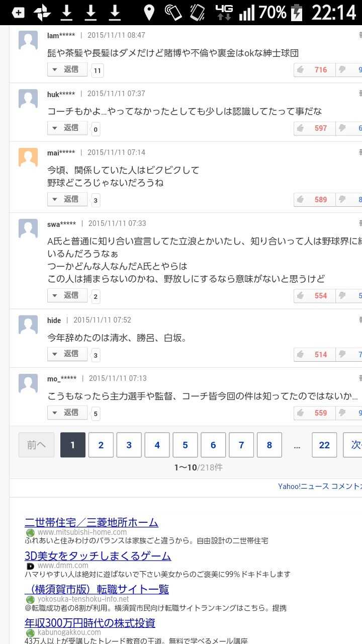Open mai***** user avatar
Viewport: 362px width, 644px height.
pos(28,157)
